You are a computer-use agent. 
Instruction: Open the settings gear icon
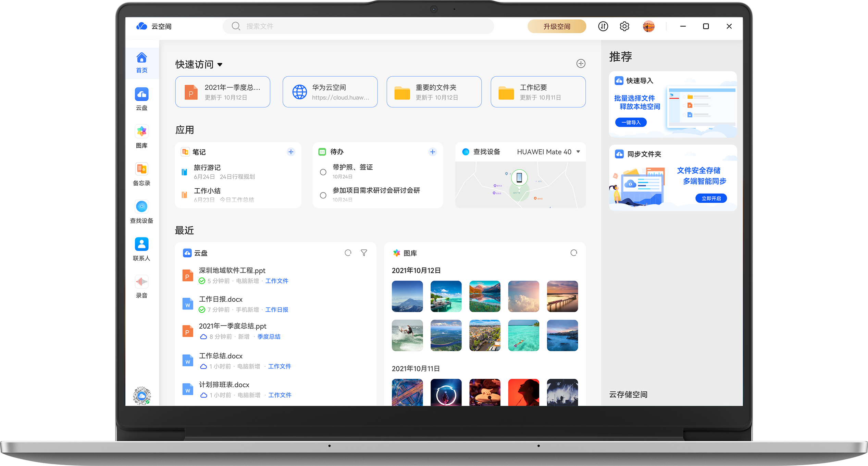pyautogui.click(x=624, y=26)
